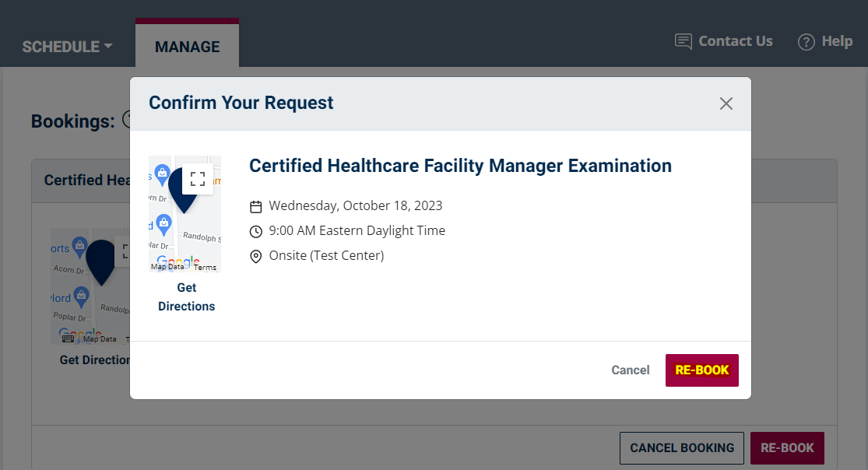Click the dark map pin in dialog
Viewport: 868px width, 470px height.
coord(183,191)
